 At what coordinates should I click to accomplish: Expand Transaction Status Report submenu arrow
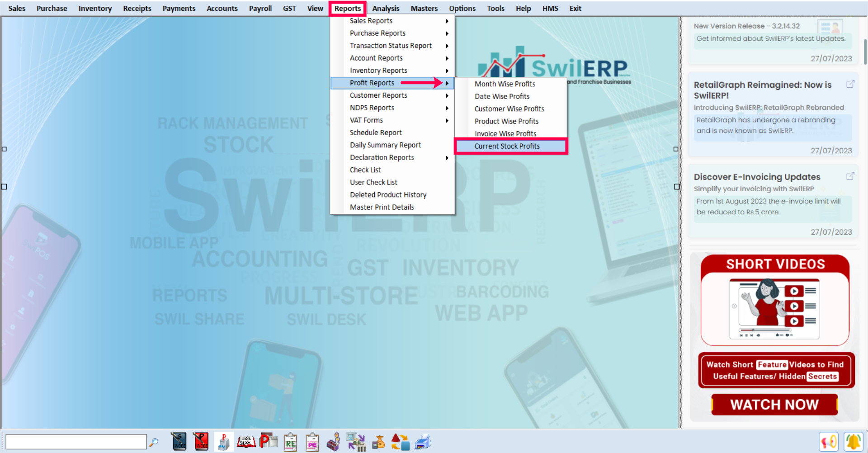pyautogui.click(x=447, y=46)
